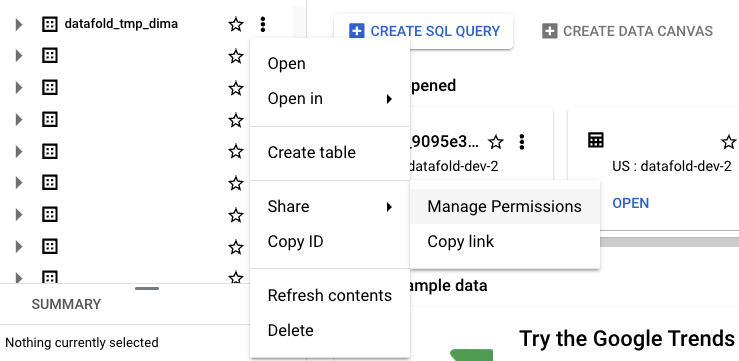Click the summary panel drag handle

point(147,288)
